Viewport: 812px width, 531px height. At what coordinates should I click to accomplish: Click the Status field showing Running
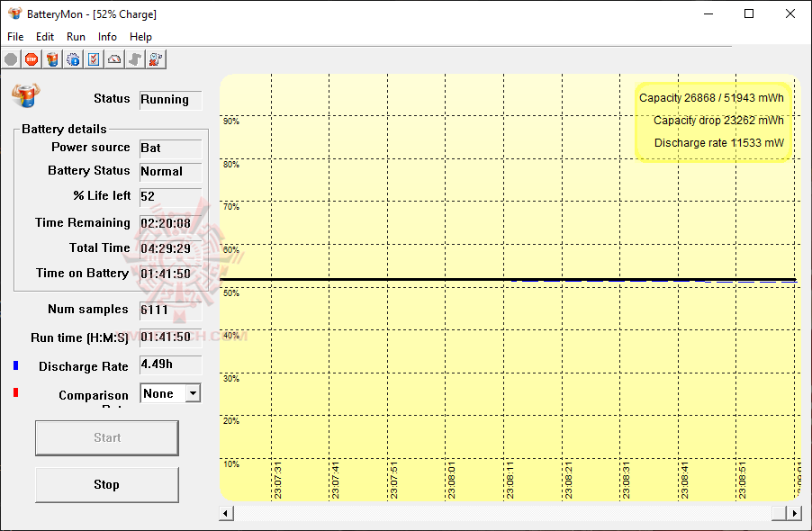pyautogui.click(x=170, y=99)
